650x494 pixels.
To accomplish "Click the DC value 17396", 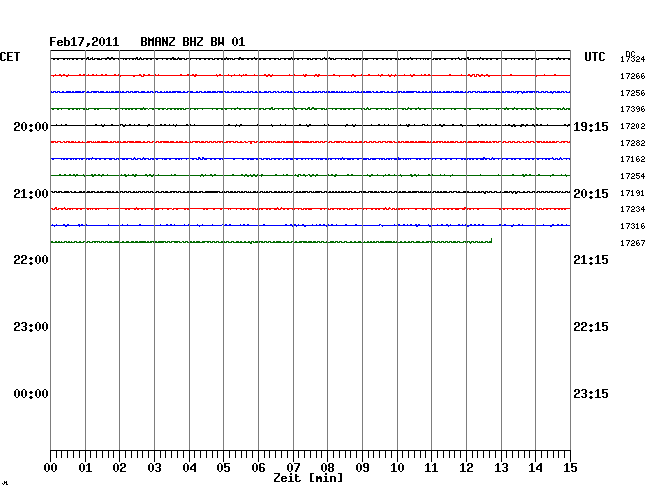I will [x=633, y=109].
